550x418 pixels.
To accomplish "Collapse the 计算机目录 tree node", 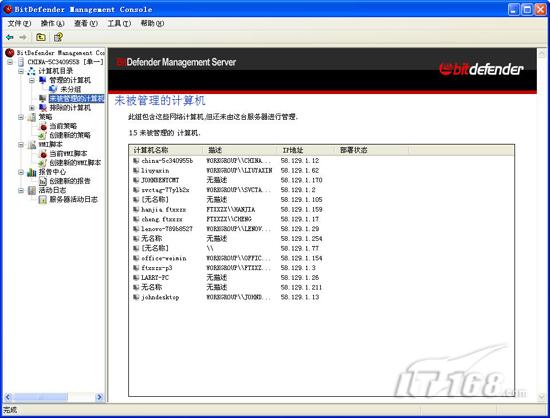I will click(21, 71).
